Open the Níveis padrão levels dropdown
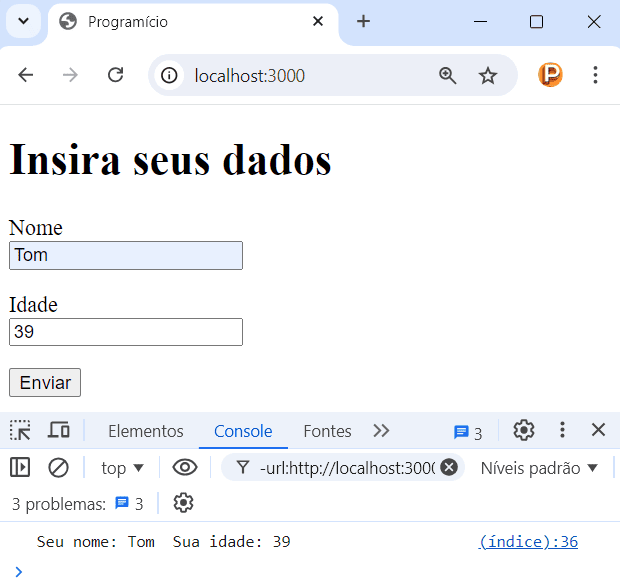The height and width of the screenshot is (580, 620). [539, 469]
